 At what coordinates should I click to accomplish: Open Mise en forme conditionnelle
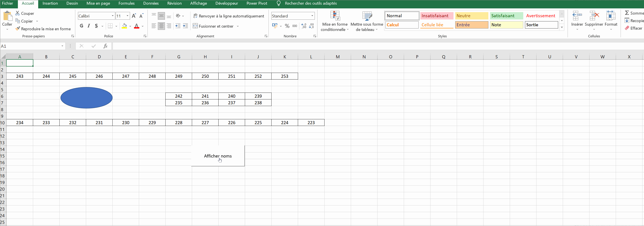click(x=334, y=21)
